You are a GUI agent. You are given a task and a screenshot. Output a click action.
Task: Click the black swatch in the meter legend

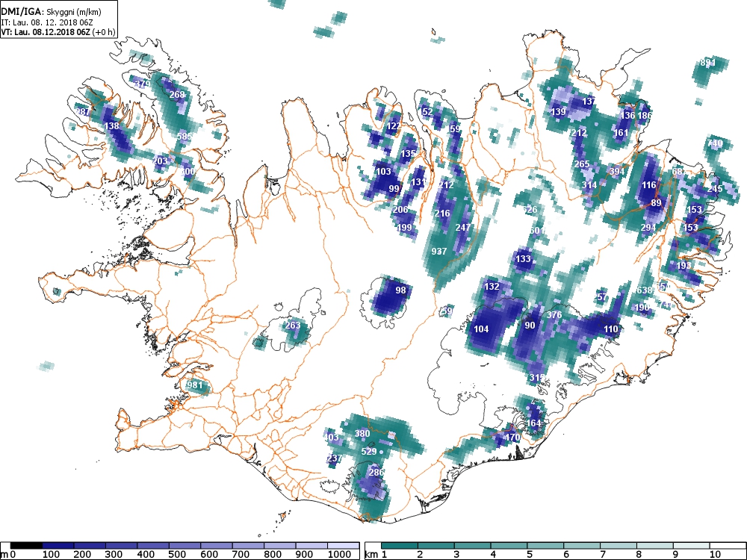click(x=26, y=546)
